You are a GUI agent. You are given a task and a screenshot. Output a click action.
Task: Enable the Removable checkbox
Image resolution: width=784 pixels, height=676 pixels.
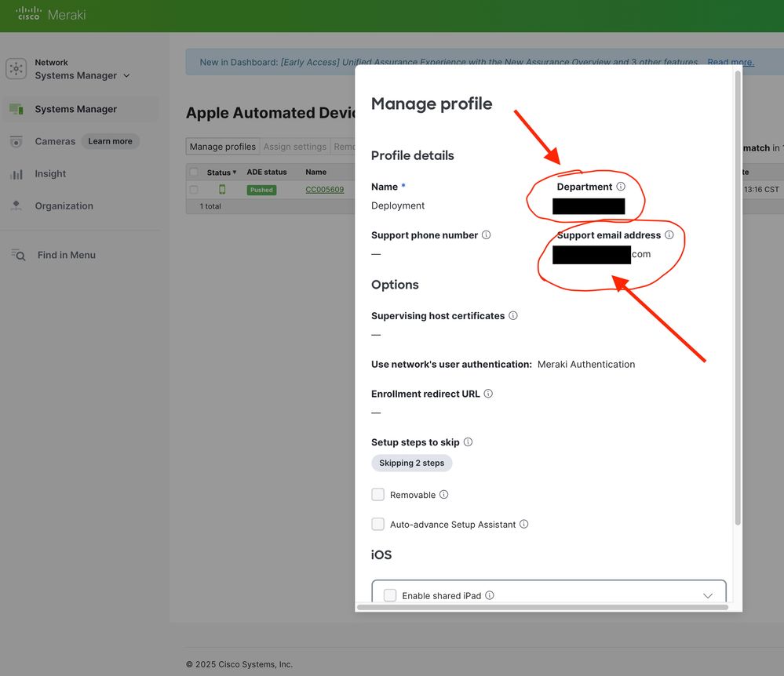(x=378, y=495)
